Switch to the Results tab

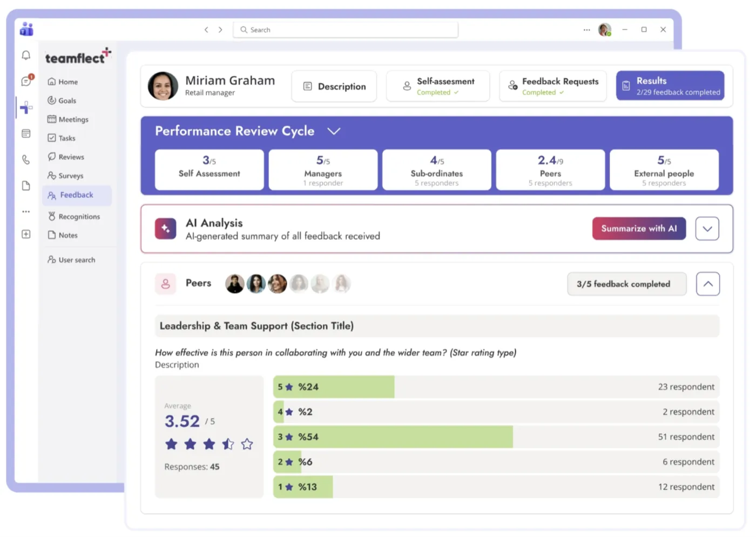(670, 86)
